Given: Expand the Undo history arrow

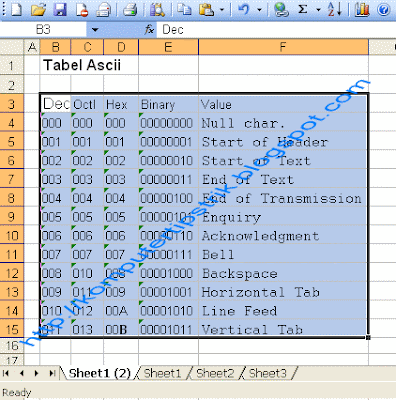Looking at the screenshot, I should [x=259, y=9].
